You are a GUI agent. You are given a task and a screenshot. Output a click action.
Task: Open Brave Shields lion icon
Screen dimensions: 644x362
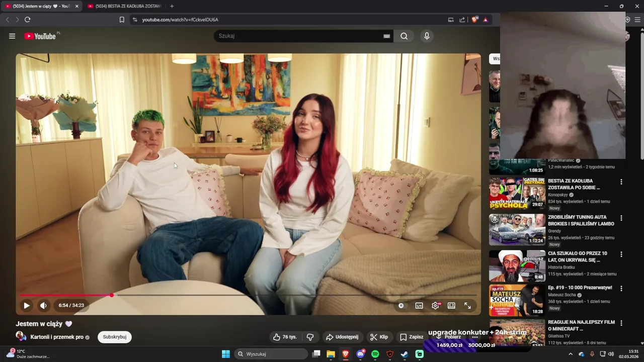pyautogui.click(x=474, y=20)
